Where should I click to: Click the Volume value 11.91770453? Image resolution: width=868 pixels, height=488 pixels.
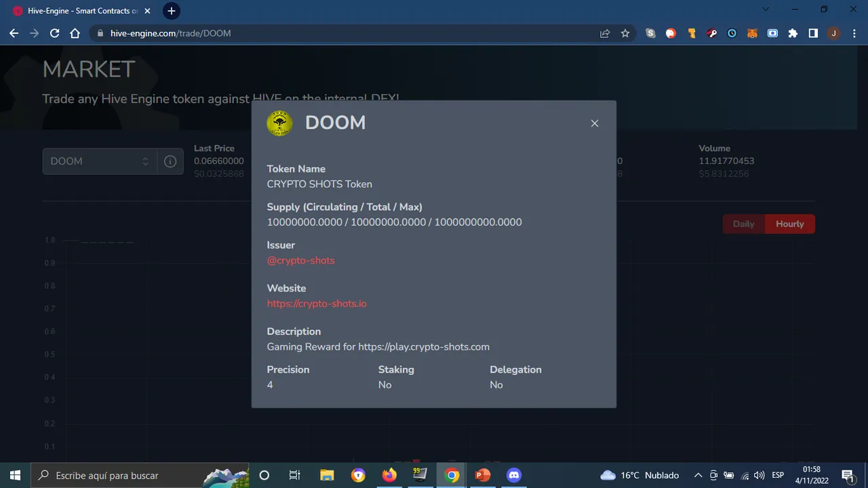click(726, 161)
